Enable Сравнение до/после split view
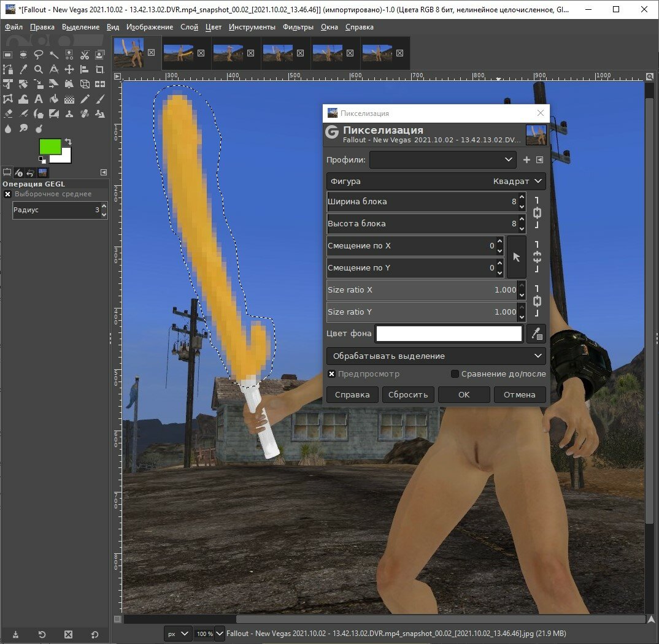 tap(455, 374)
